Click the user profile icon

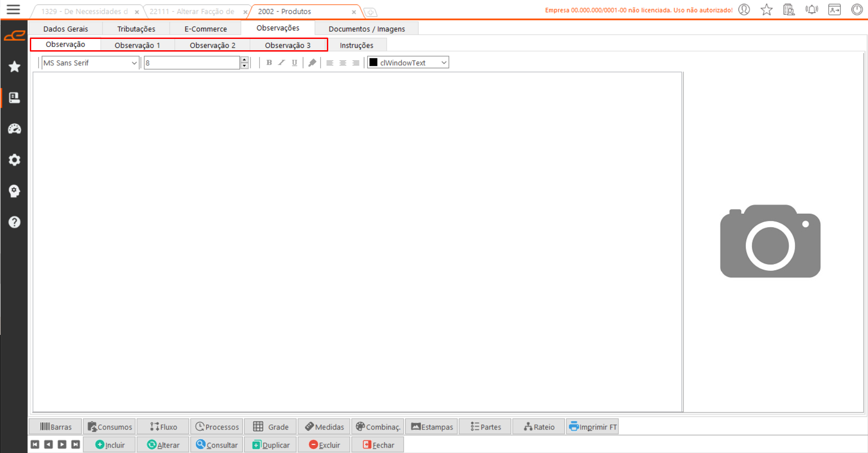744,10
